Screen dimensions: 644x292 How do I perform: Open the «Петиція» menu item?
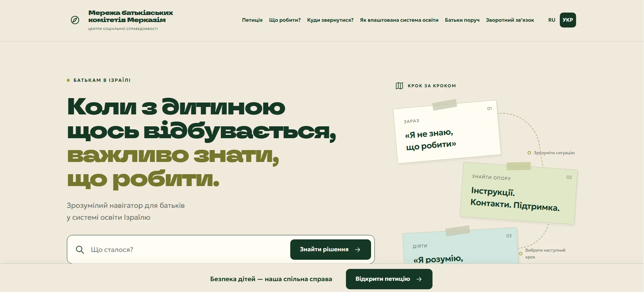tap(252, 20)
